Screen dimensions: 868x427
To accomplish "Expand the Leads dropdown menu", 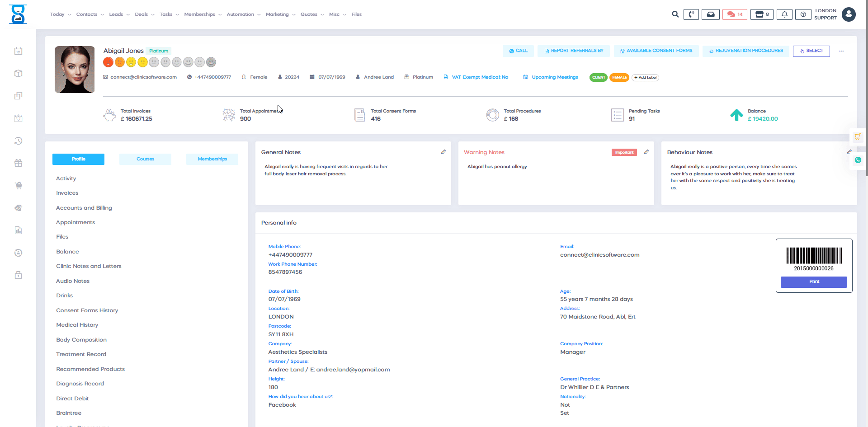I will click(x=117, y=14).
